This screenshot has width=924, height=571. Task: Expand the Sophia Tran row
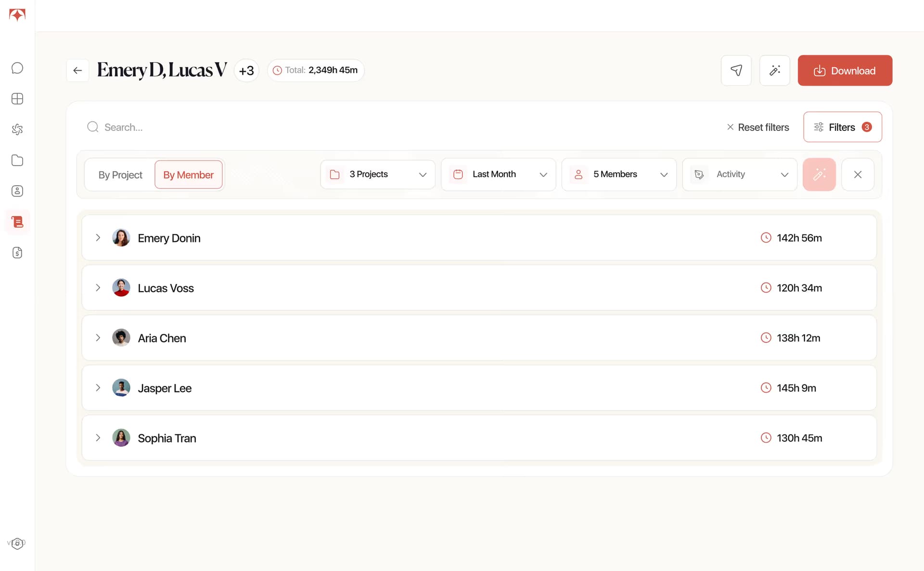[98, 438]
